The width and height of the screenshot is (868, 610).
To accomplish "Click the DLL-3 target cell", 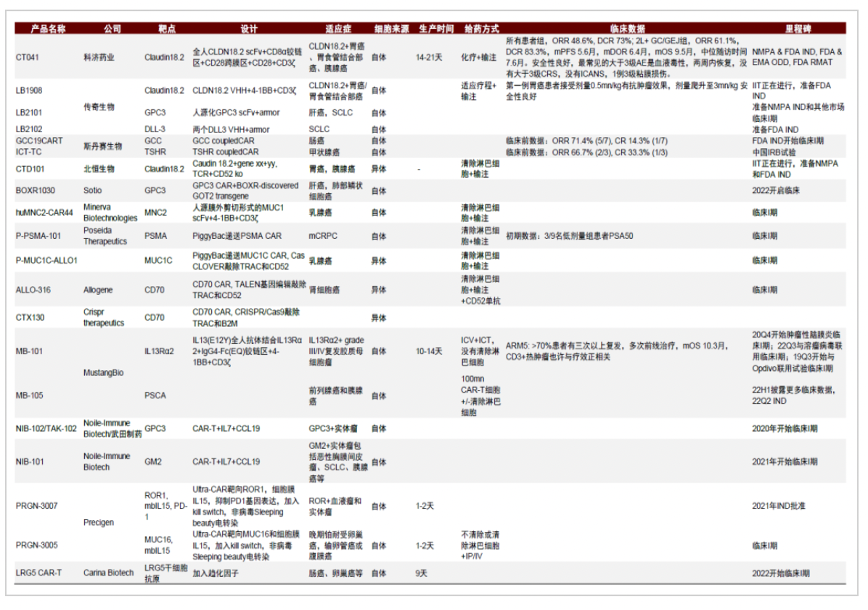I will [x=154, y=129].
